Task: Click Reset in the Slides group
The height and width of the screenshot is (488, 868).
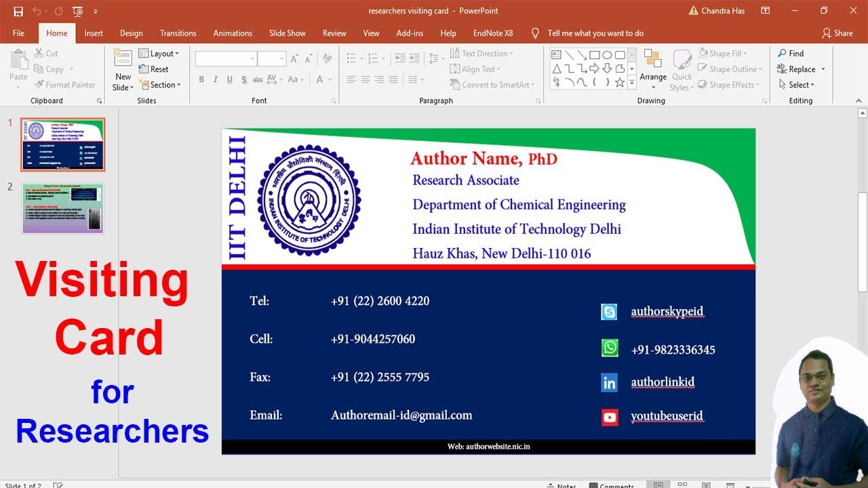Action: pos(154,69)
